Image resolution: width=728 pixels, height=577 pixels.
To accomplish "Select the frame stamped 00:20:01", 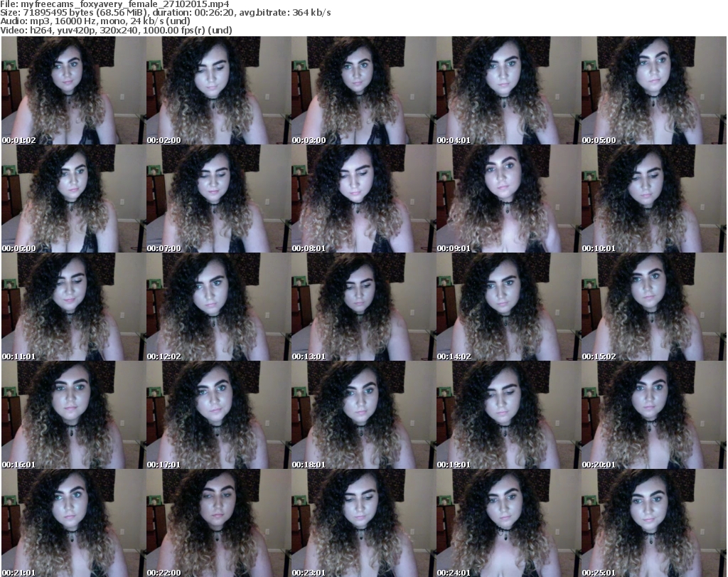I will pyautogui.click(x=654, y=415).
